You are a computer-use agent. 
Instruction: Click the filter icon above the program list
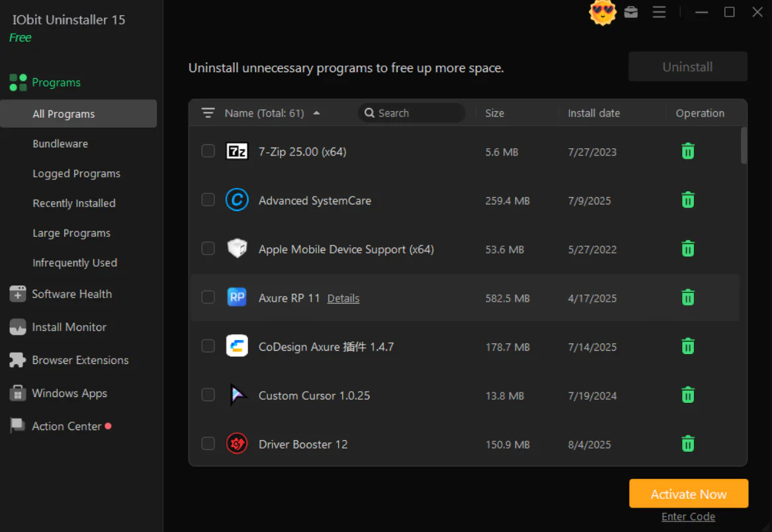(x=208, y=112)
